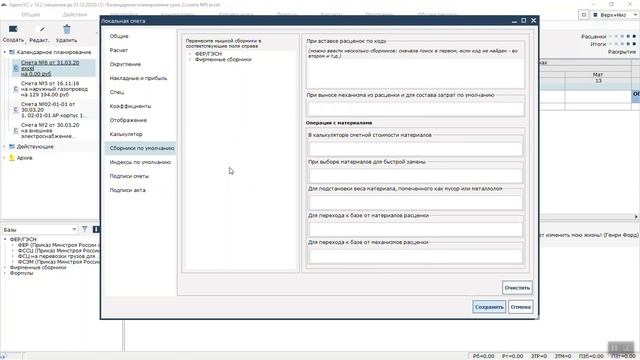Click field Для перехода к базе от материалов
Viewport: 640px width, 360px height.
point(416,229)
